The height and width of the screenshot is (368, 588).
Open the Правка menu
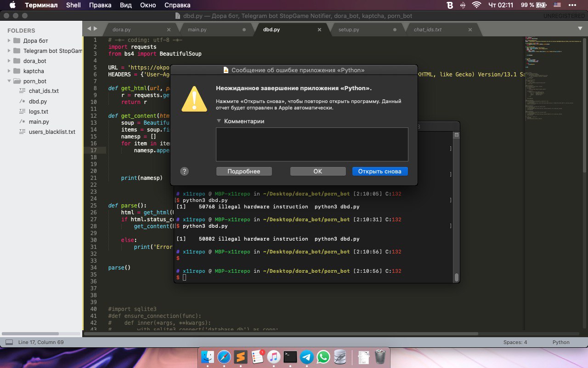[x=100, y=5]
